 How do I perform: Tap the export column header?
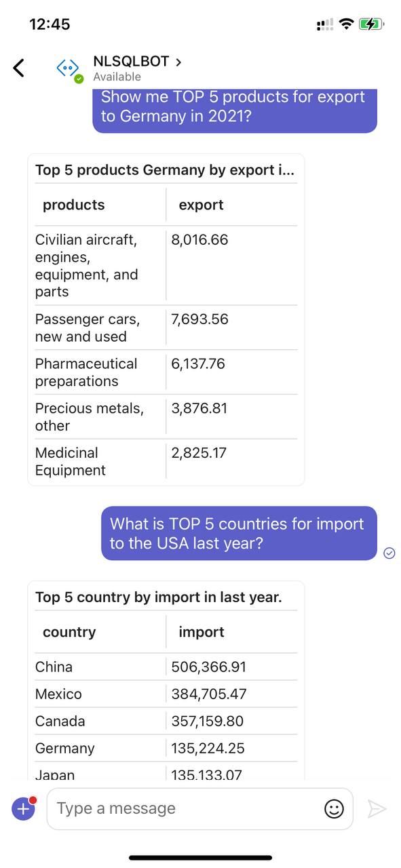tap(201, 205)
